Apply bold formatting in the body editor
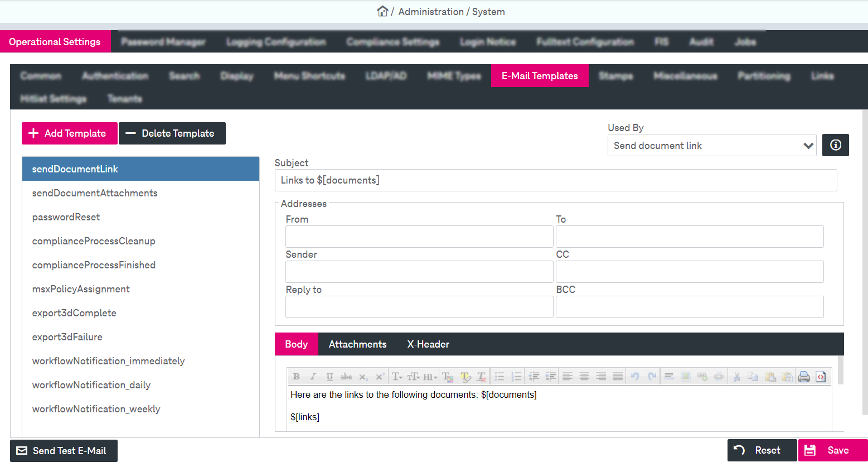 pos(296,377)
